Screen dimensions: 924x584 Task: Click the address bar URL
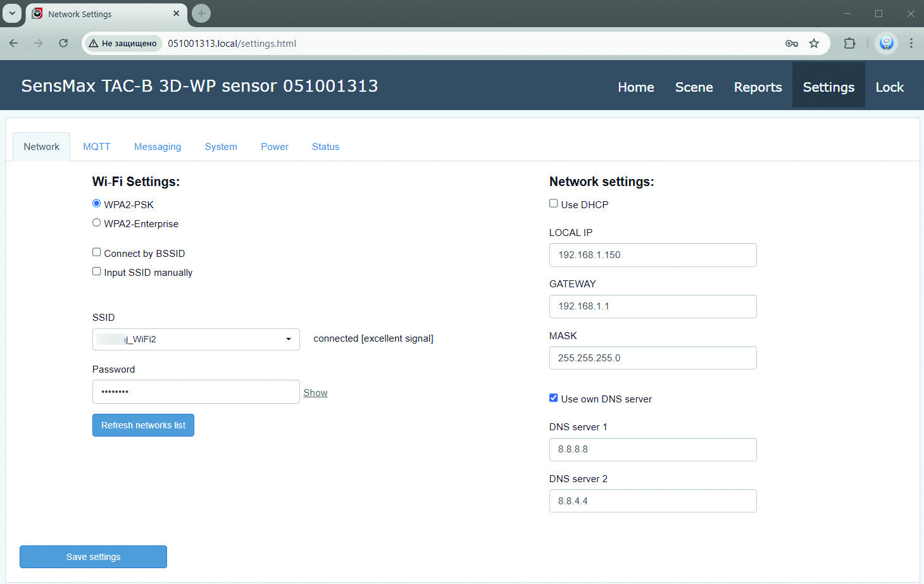pyautogui.click(x=232, y=44)
